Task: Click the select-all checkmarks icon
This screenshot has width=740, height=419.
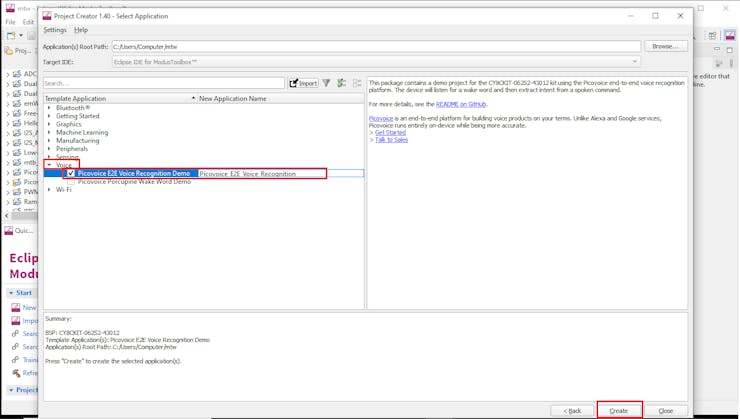Action: click(x=342, y=83)
